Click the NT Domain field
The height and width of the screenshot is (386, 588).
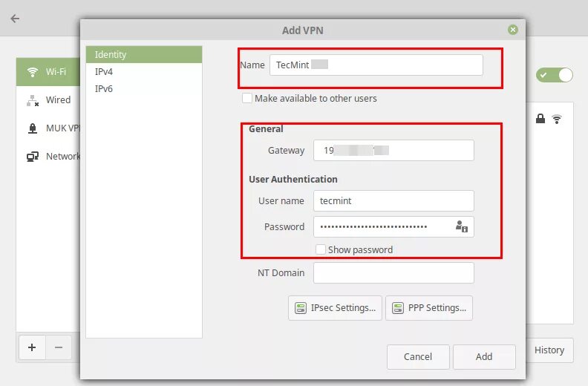pyautogui.click(x=393, y=272)
